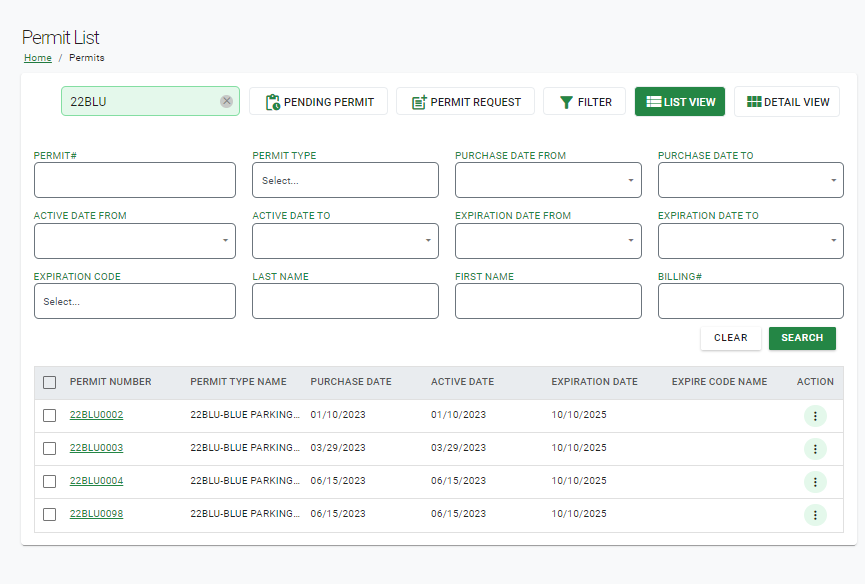The height and width of the screenshot is (584, 865).
Task: Open permit 22BLU0002 link
Action: (x=97, y=415)
